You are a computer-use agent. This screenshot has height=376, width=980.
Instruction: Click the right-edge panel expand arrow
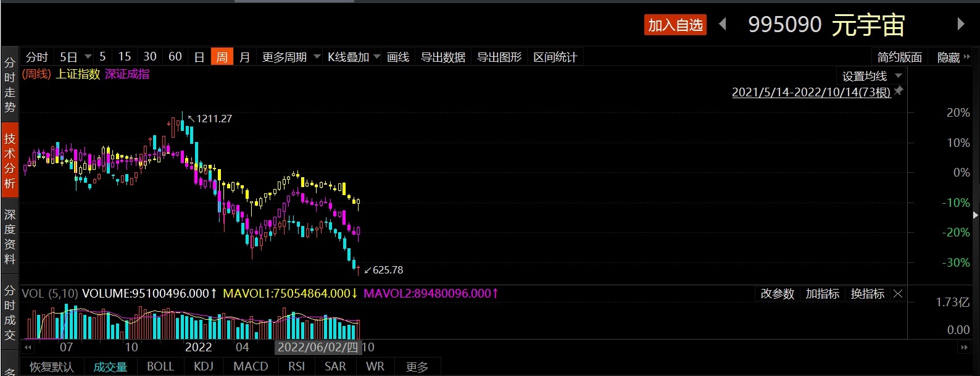tap(975, 215)
